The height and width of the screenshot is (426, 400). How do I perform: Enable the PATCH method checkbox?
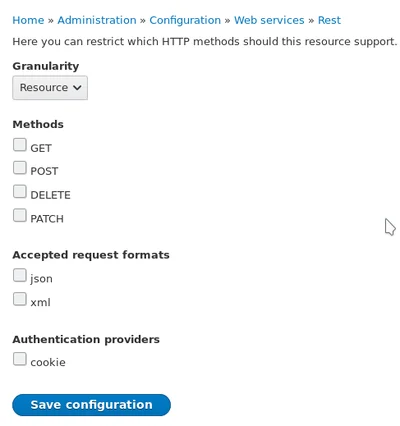point(20,215)
